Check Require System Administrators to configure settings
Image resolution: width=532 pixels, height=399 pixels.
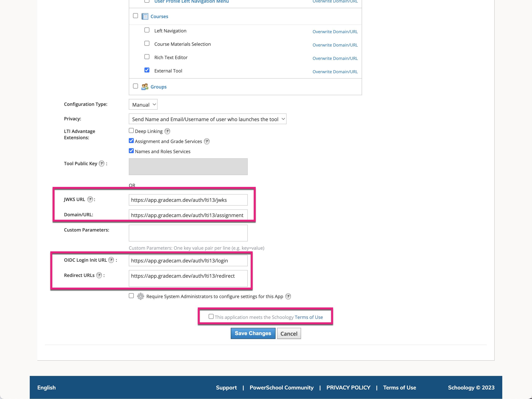point(131,296)
